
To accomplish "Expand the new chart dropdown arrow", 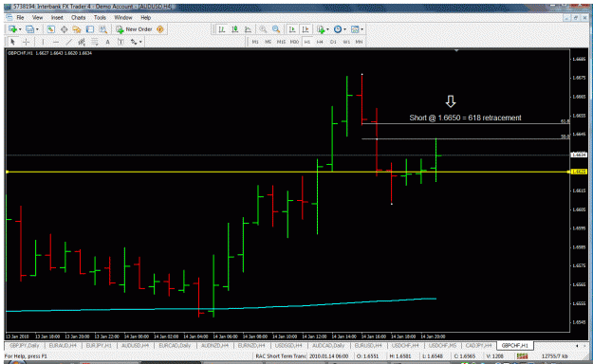I will coord(20,29).
